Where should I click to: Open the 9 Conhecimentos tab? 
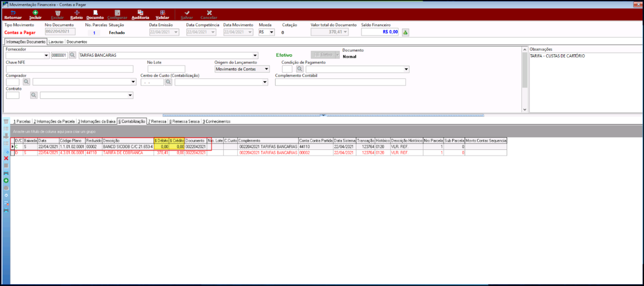(216, 121)
